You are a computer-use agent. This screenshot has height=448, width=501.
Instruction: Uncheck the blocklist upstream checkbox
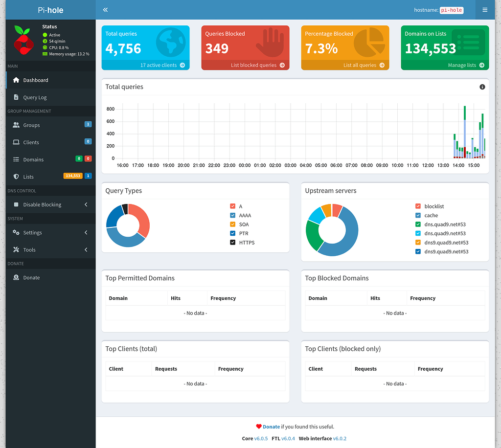(418, 206)
